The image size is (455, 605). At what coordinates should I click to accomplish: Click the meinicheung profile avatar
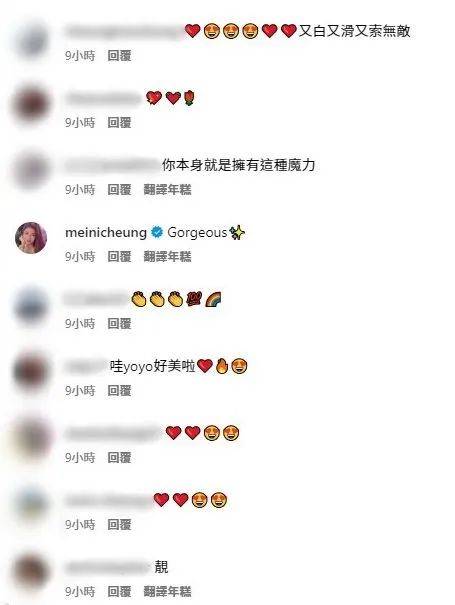point(31,238)
